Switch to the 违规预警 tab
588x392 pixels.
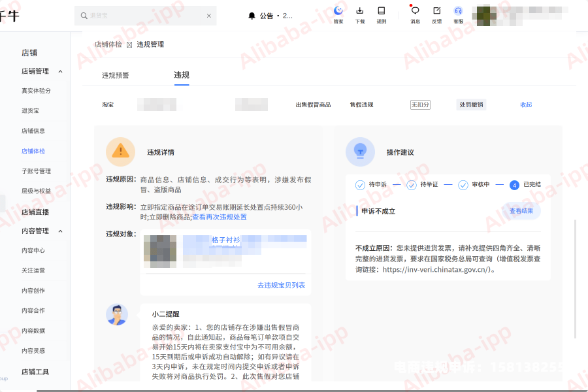116,75
